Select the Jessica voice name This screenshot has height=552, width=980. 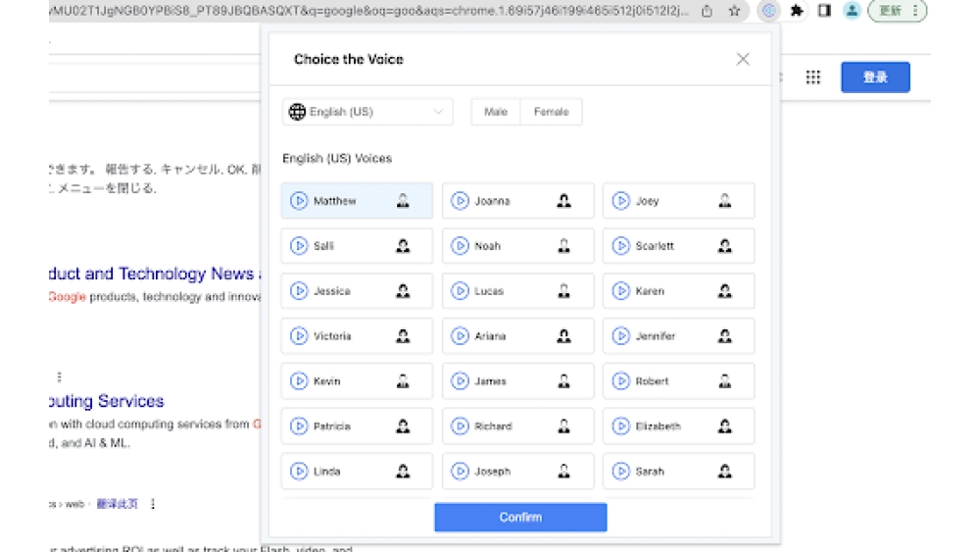pyautogui.click(x=332, y=290)
